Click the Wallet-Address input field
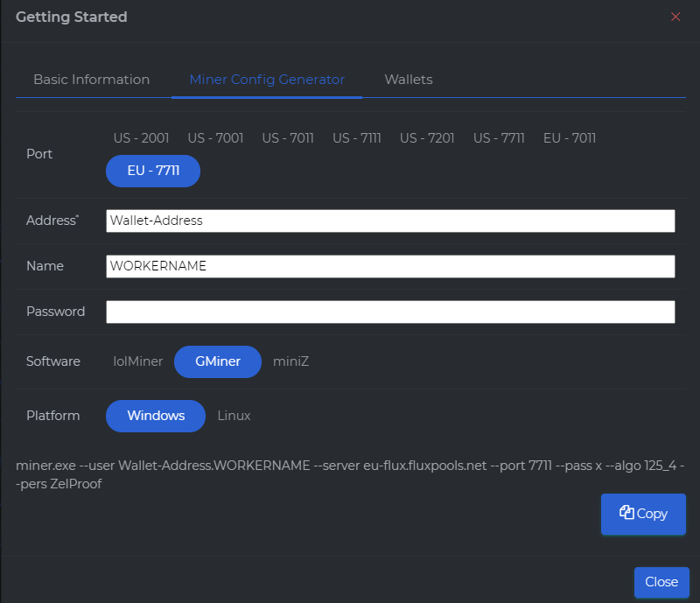Viewport: 700px width, 603px height. pos(390,221)
